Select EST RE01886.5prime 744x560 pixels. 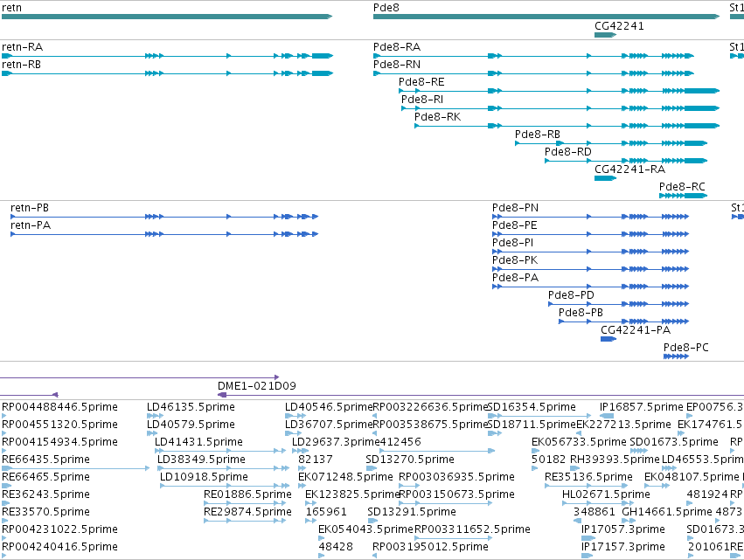(x=247, y=494)
